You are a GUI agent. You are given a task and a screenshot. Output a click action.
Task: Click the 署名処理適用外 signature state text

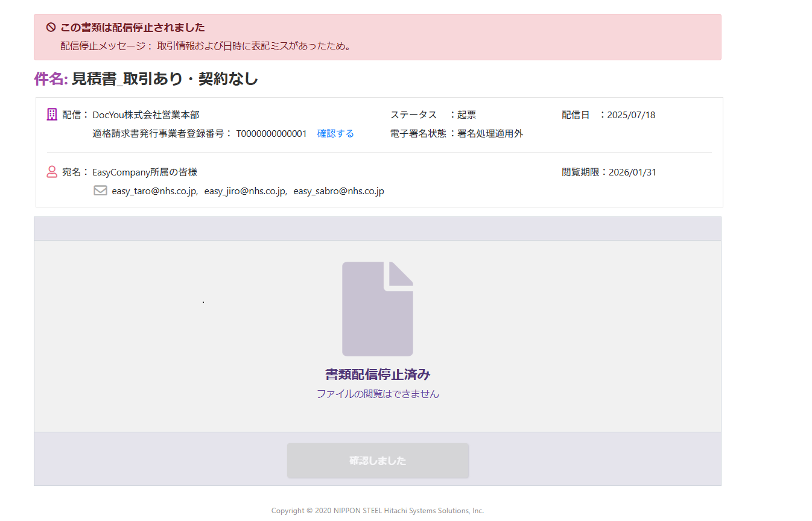point(490,134)
